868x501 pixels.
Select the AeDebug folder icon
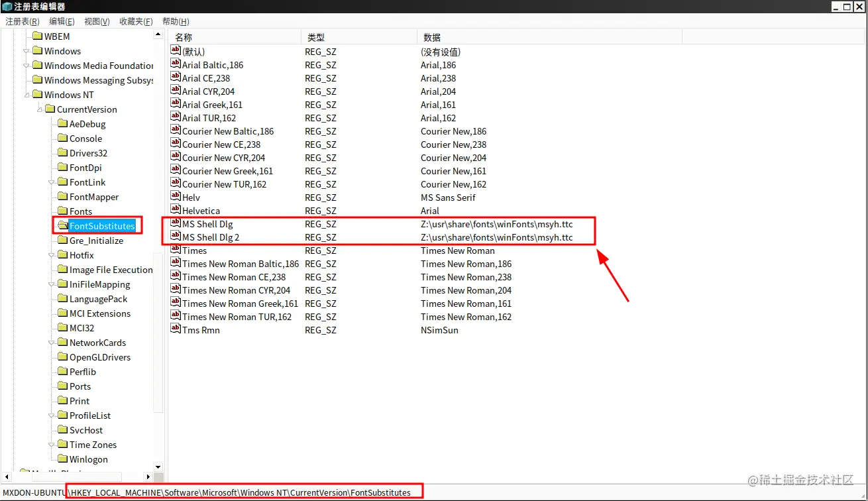(x=63, y=124)
